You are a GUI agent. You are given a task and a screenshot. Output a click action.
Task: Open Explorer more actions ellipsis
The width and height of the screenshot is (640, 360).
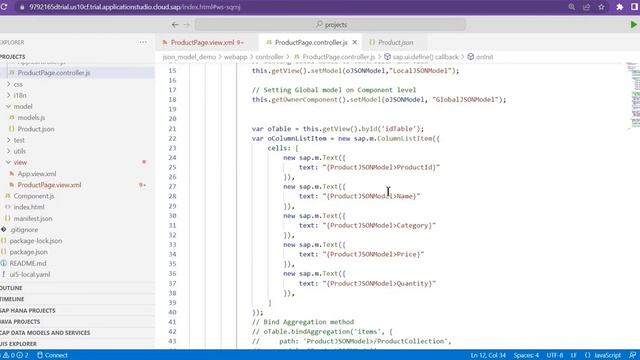tap(143, 42)
